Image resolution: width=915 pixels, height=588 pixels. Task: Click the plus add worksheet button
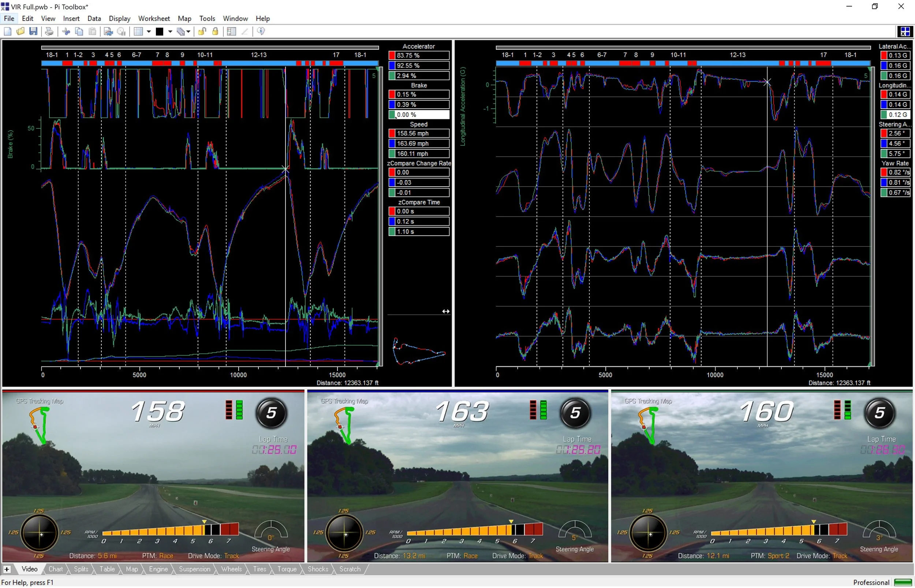click(x=7, y=569)
